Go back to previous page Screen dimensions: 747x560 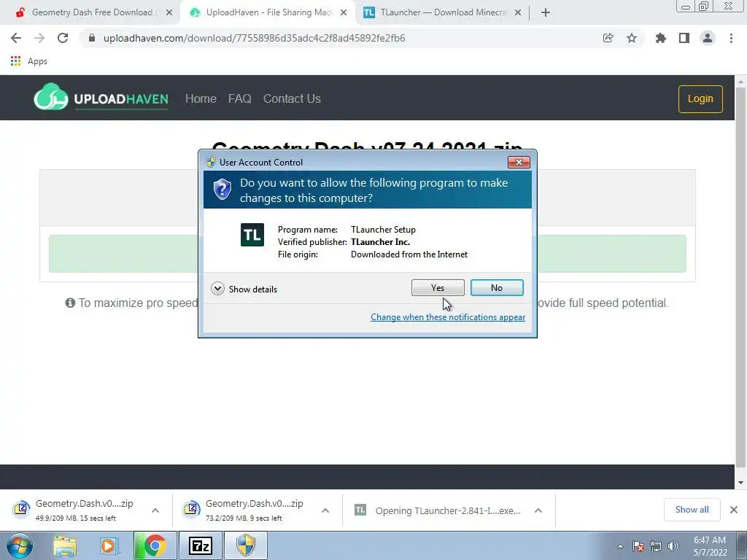[x=16, y=38]
